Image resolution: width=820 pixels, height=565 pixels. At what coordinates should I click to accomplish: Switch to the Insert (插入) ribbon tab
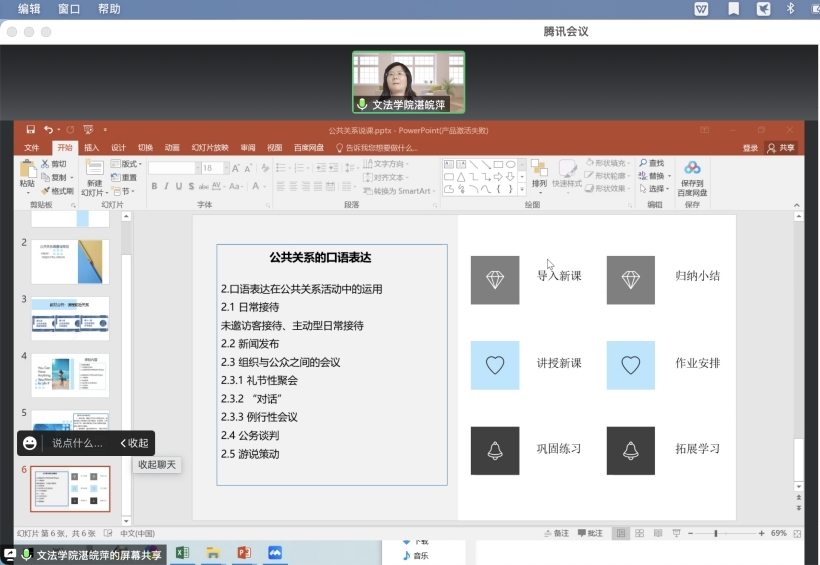[x=91, y=148]
